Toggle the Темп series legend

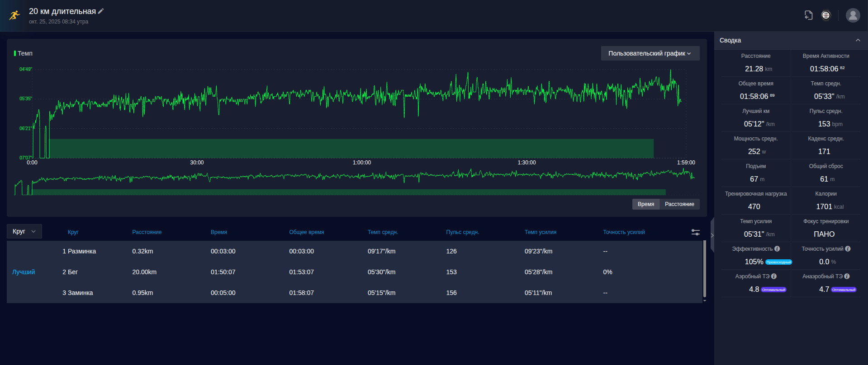23,53
